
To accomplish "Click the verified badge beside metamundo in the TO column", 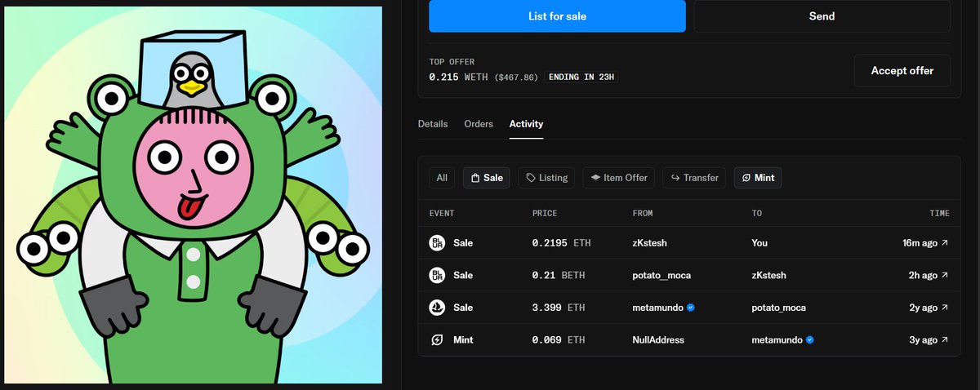I will pos(810,339).
